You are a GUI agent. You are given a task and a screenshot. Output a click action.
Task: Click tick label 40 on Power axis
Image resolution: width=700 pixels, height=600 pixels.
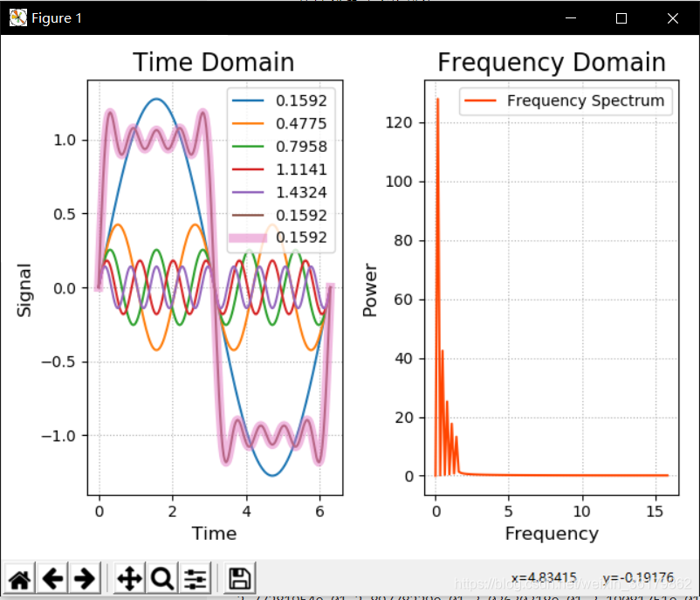pos(403,359)
